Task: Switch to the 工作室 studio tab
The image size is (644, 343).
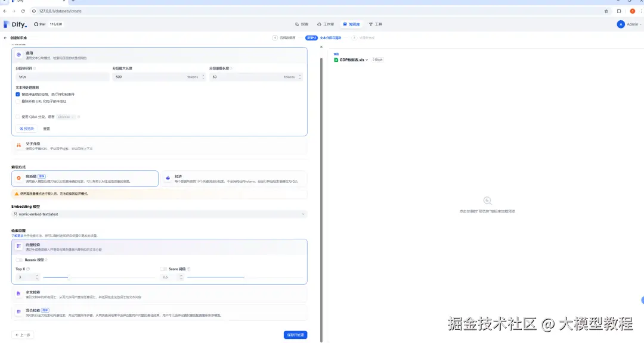Action: pyautogui.click(x=326, y=24)
